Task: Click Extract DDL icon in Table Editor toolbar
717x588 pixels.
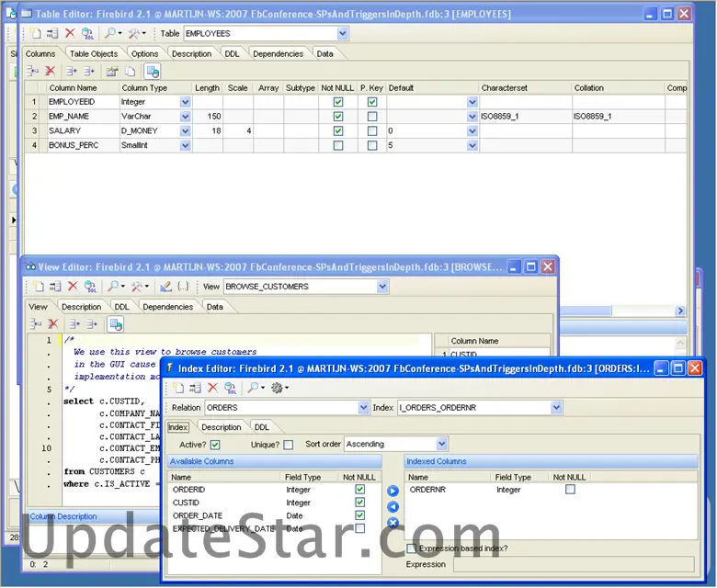Action: [x=87, y=33]
